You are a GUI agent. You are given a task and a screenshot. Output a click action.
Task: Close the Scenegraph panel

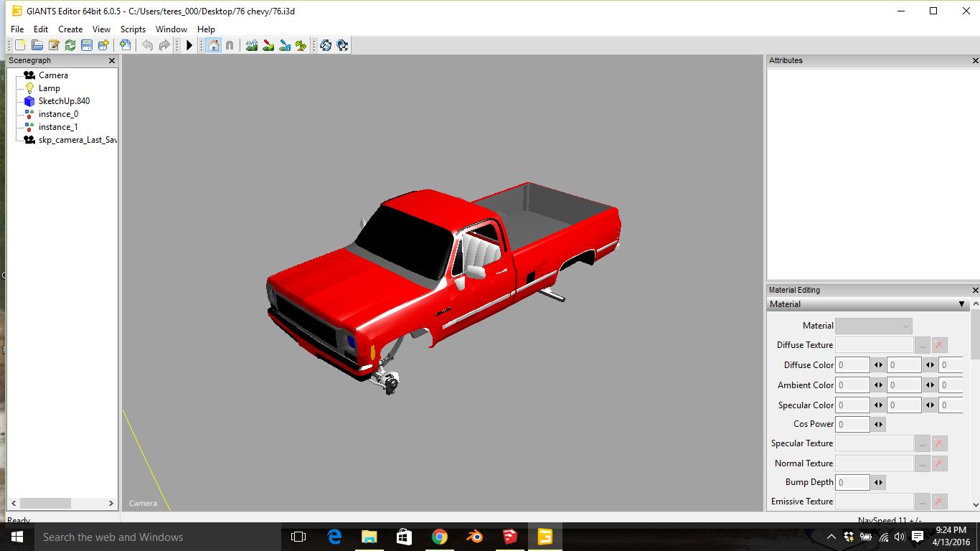click(111, 61)
